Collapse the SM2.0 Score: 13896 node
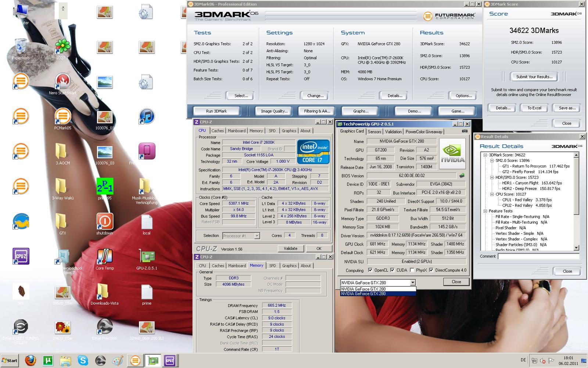 point(492,160)
